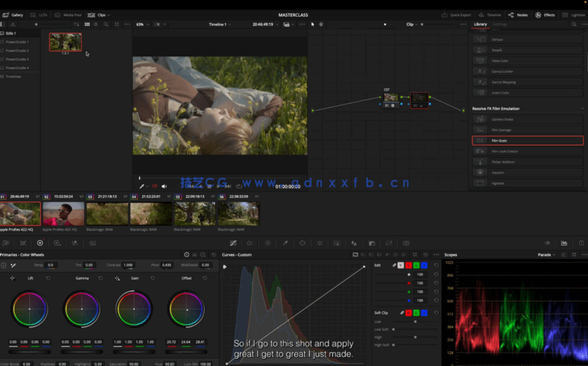
Task: Open the Color Warper palette icon
Action: (268, 243)
